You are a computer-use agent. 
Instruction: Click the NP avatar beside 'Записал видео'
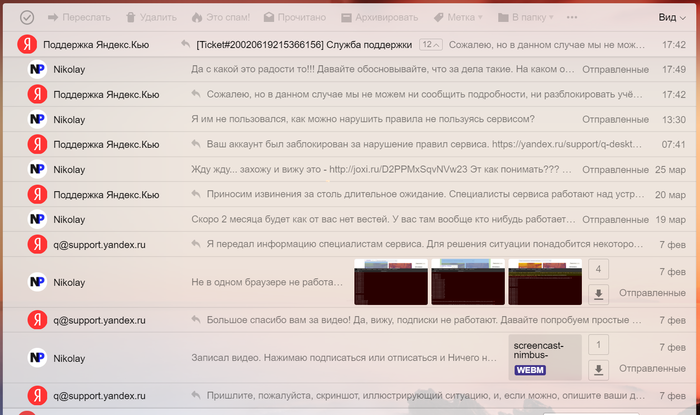(37, 358)
